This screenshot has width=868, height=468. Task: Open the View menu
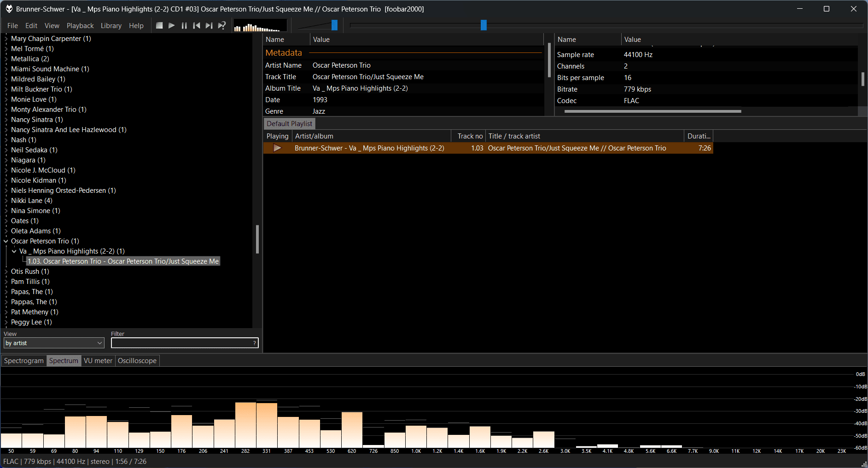click(x=52, y=26)
